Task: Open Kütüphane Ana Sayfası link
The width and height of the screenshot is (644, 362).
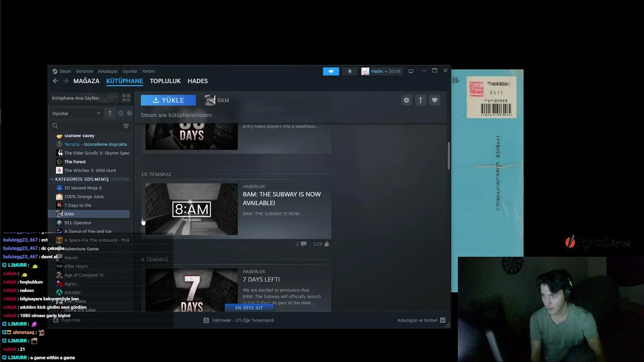Action: click(x=75, y=98)
